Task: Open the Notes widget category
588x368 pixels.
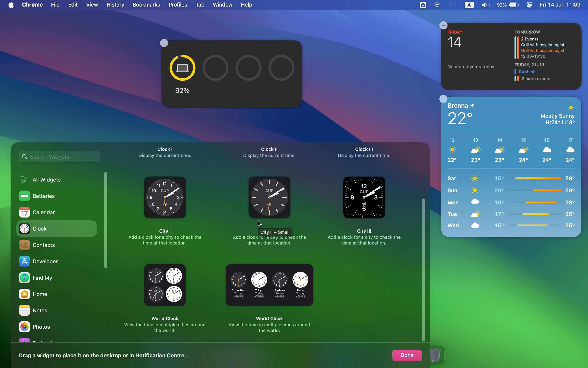Action: 56,310
